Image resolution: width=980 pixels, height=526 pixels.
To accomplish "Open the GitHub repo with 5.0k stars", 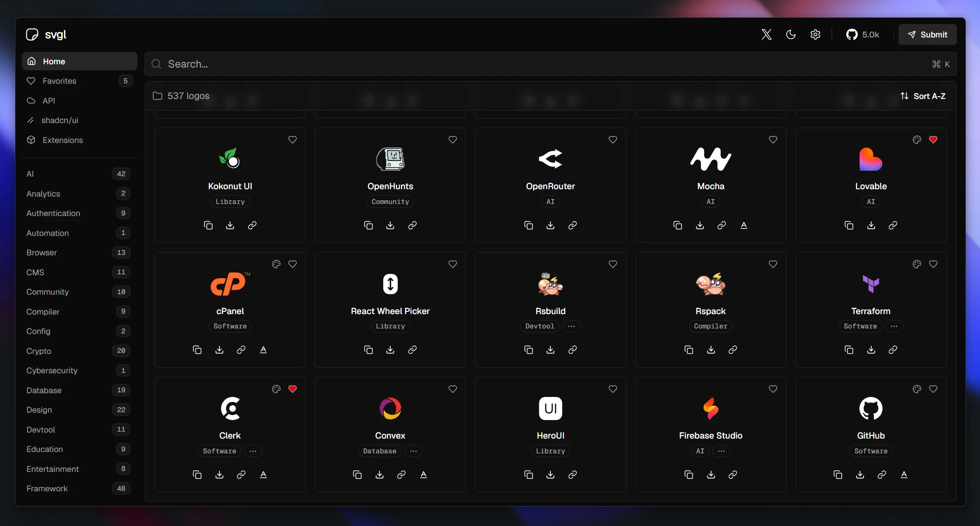I will click(x=863, y=35).
